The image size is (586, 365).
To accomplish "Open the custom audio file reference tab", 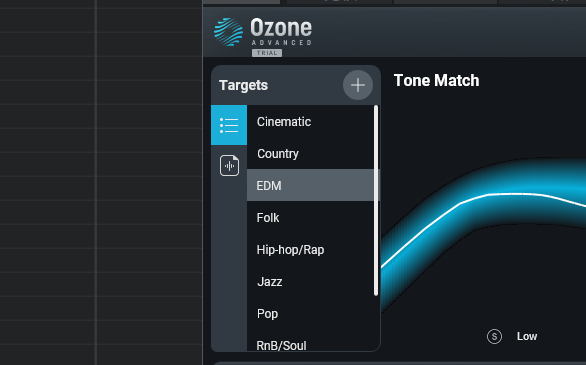I will coord(229,166).
